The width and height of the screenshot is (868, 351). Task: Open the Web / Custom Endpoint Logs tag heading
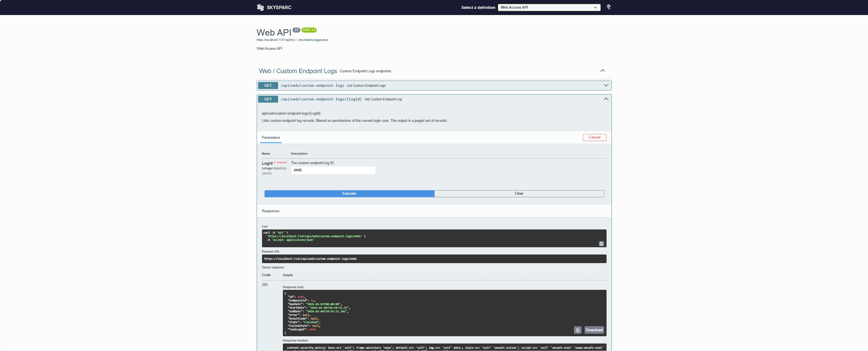[298, 71]
